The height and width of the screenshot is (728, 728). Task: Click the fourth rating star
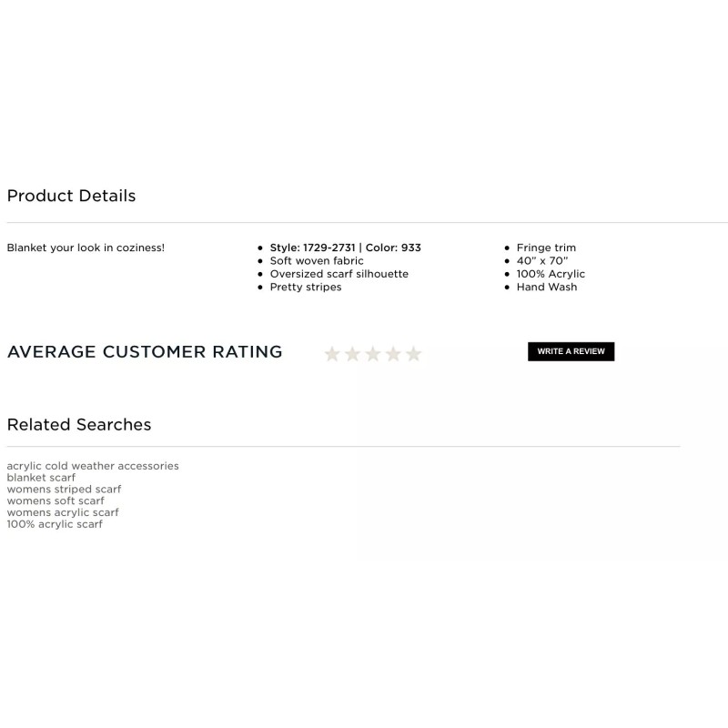click(x=393, y=354)
